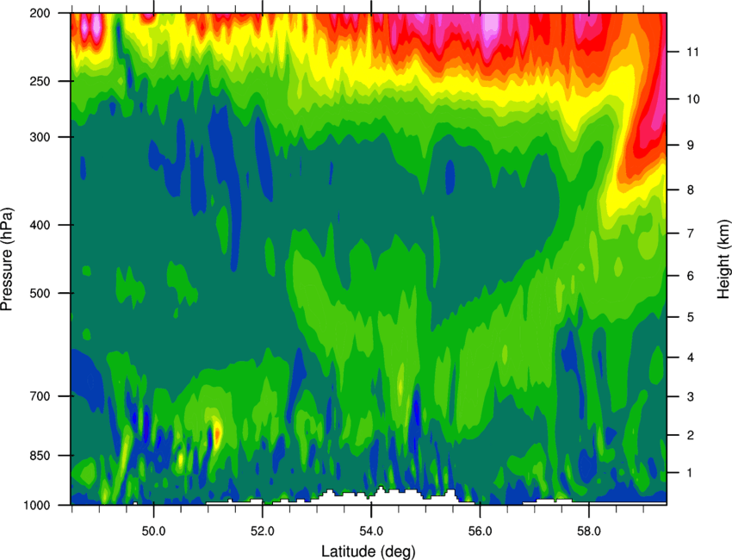Click the 400 pressure tick label
This screenshot has width=732, height=560.
[40, 225]
